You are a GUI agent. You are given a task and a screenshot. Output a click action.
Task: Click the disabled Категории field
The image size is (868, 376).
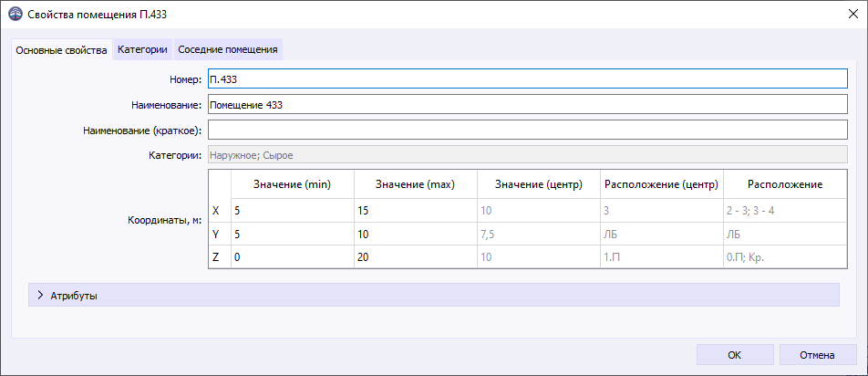pos(527,155)
